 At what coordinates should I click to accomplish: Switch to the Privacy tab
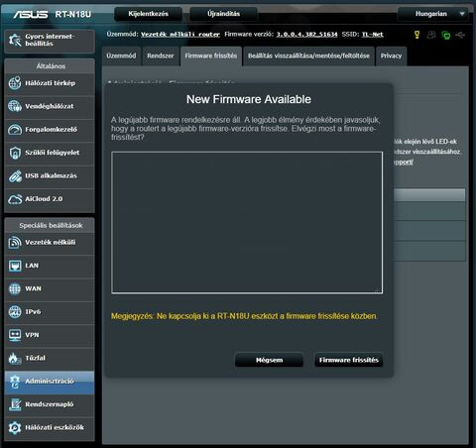point(391,56)
